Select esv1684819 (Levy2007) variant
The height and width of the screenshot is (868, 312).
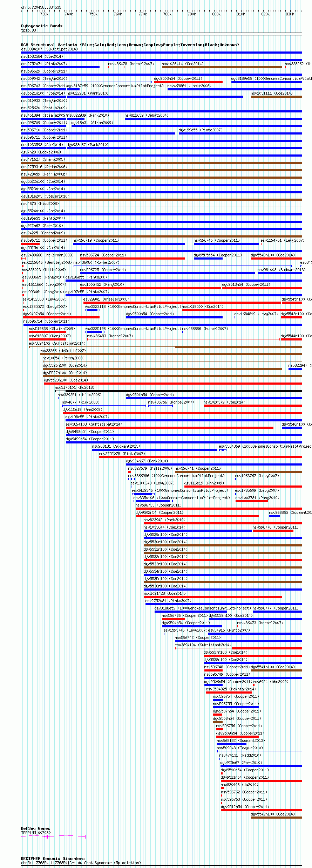(256, 314)
